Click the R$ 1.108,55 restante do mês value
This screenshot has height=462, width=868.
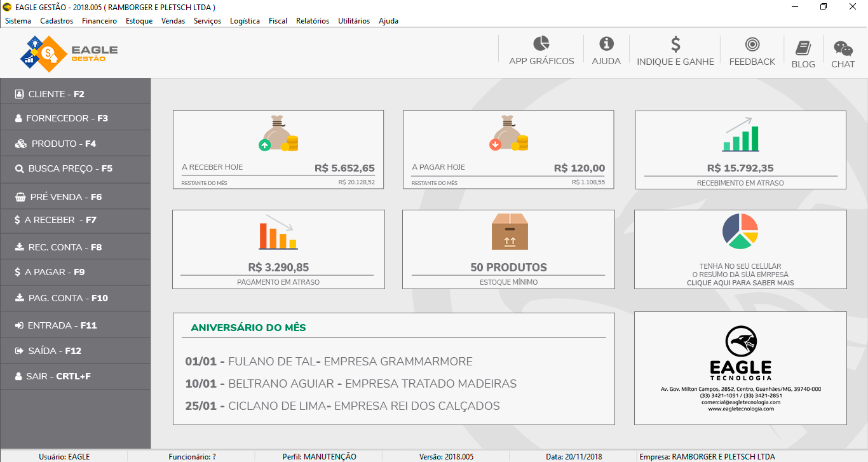588,182
